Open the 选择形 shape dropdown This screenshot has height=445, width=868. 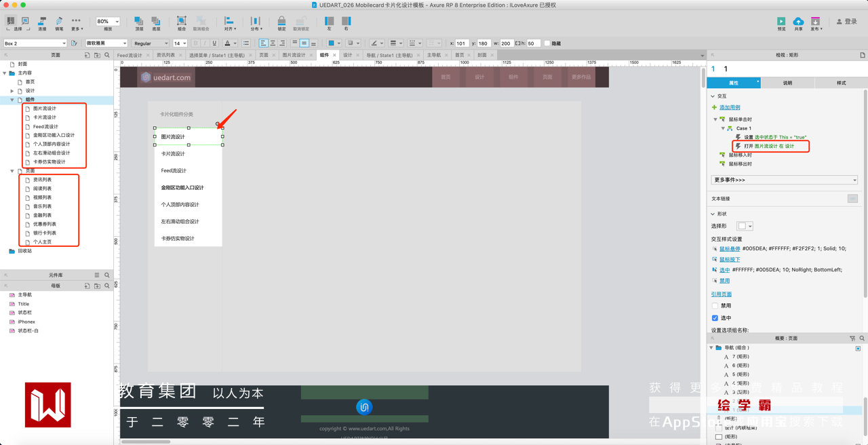[x=745, y=226]
